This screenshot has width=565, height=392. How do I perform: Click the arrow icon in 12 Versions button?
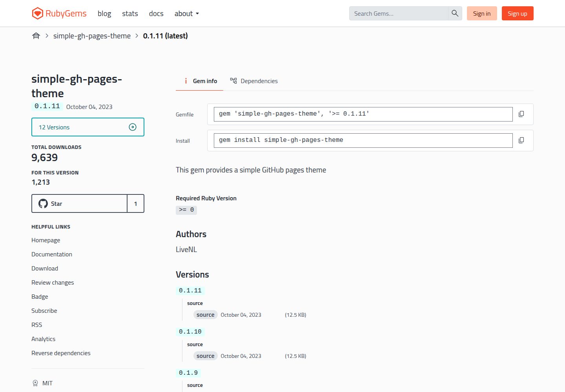133,127
